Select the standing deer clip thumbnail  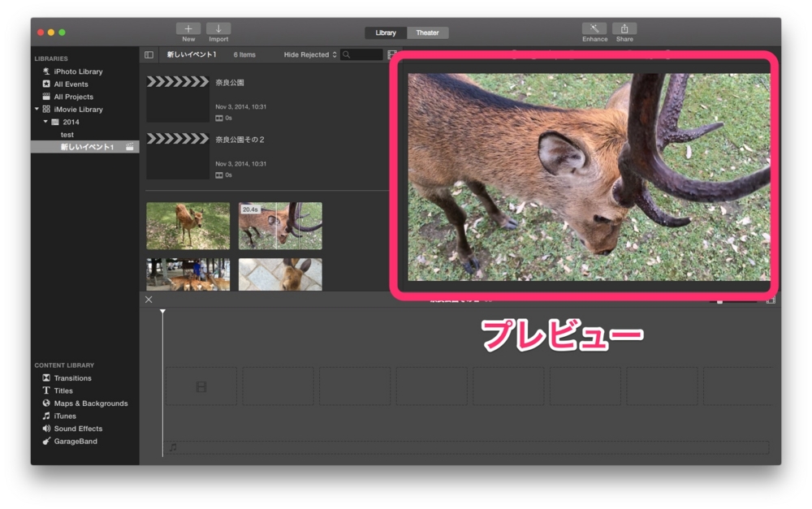(x=188, y=226)
